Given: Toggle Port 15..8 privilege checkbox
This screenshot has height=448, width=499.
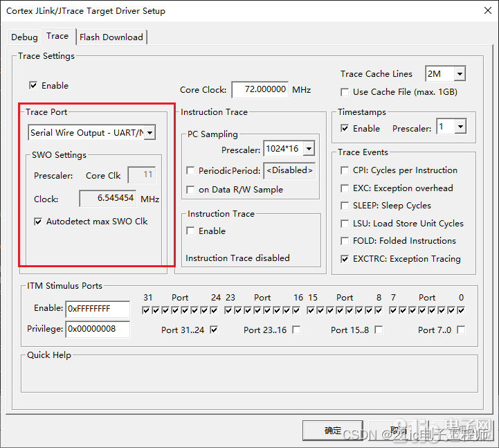Looking at the screenshot, I should coord(379,330).
